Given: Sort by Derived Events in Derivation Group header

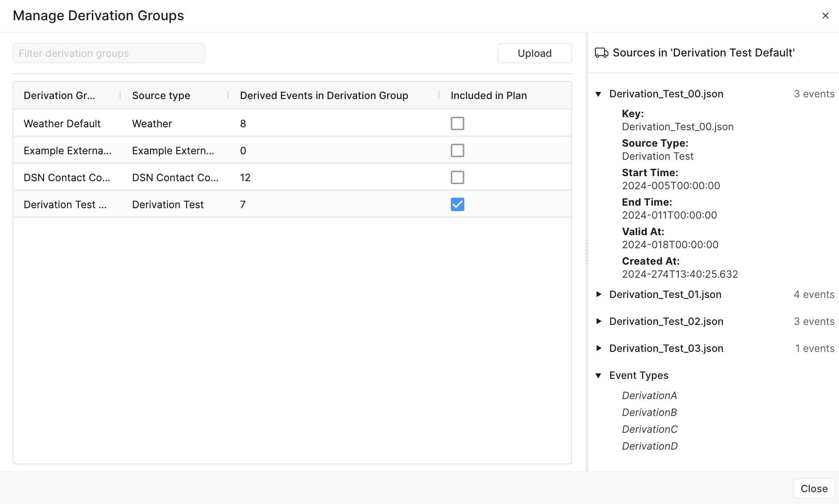Looking at the screenshot, I should tap(324, 96).
